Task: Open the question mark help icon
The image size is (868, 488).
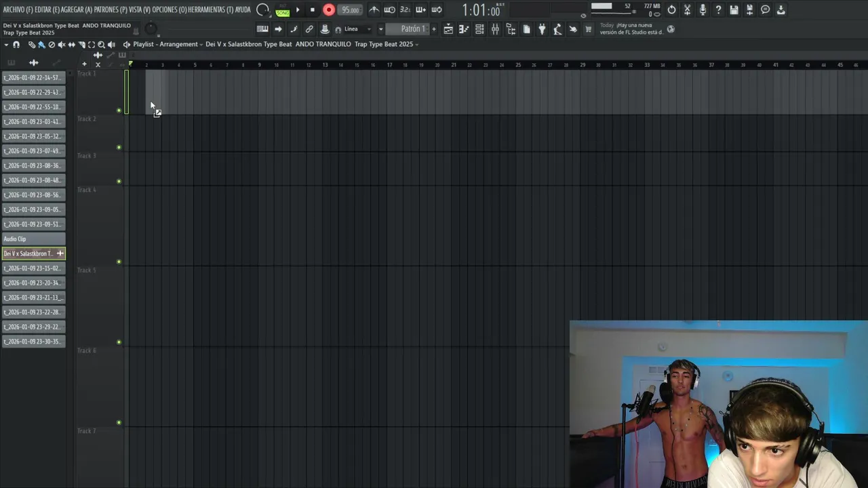Action: [718, 9]
